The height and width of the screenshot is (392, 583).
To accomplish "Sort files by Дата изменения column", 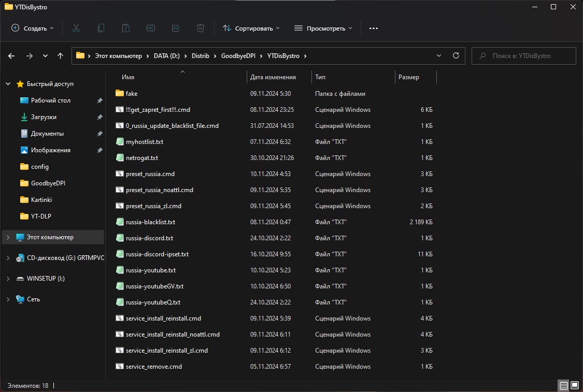I will pyautogui.click(x=273, y=77).
